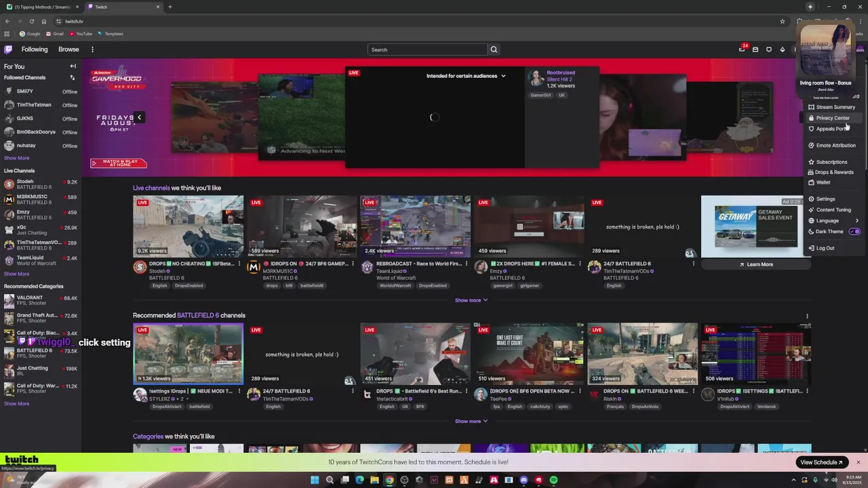Click Learn More on Getaway ad
The width and height of the screenshot is (868, 488).
click(x=756, y=264)
